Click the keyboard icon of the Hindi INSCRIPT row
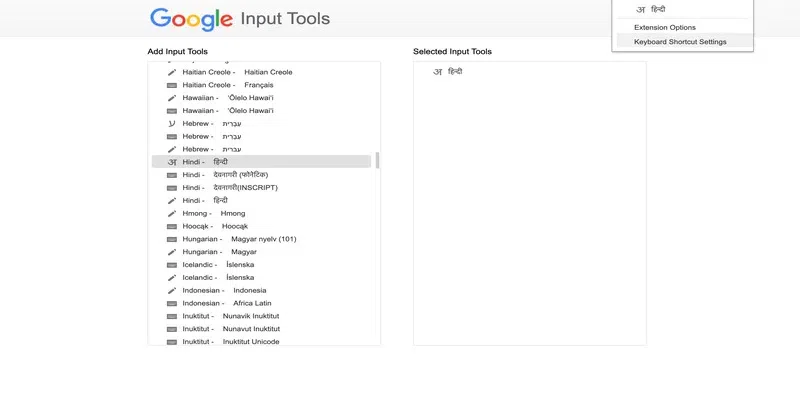The image size is (800, 400). point(172,188)
